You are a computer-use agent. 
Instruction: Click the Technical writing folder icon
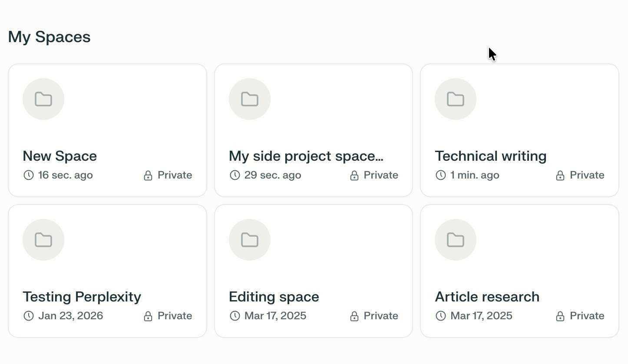456,99
